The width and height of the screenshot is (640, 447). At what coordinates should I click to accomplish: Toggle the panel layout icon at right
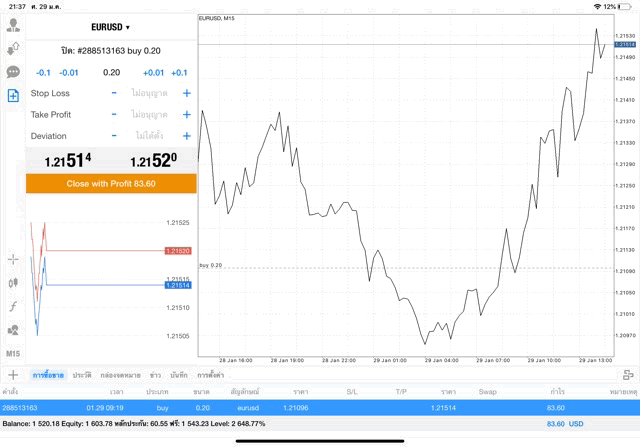click(x=628, y=375)
